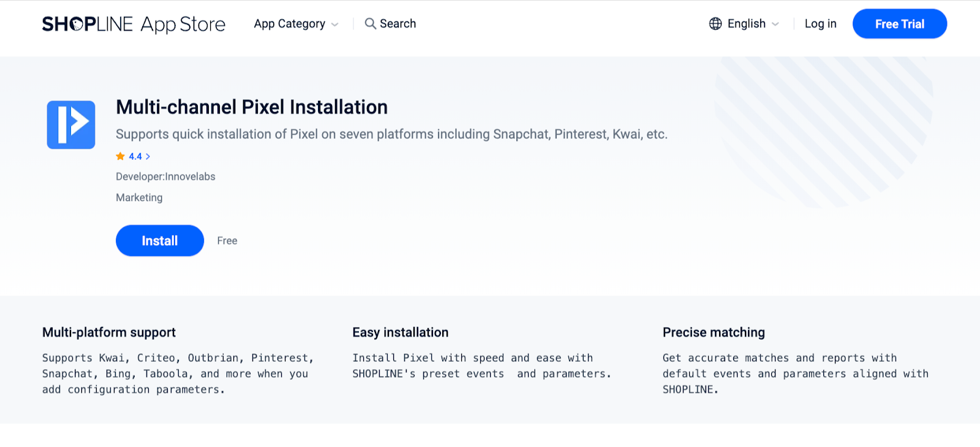Click the Precise matching heading

pyautogui.click(x=714, y=332)
